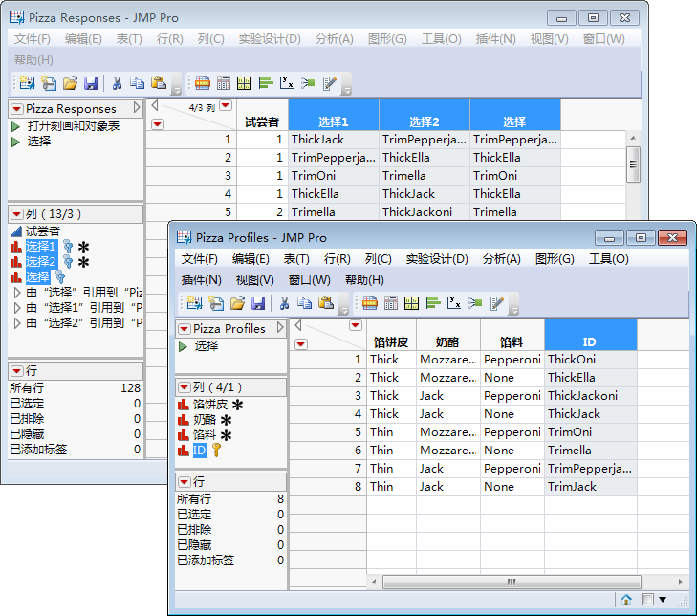Click Cut icon in Pizza Responses toolbar
Screen dimensions: 697x616
click(116, 83)
